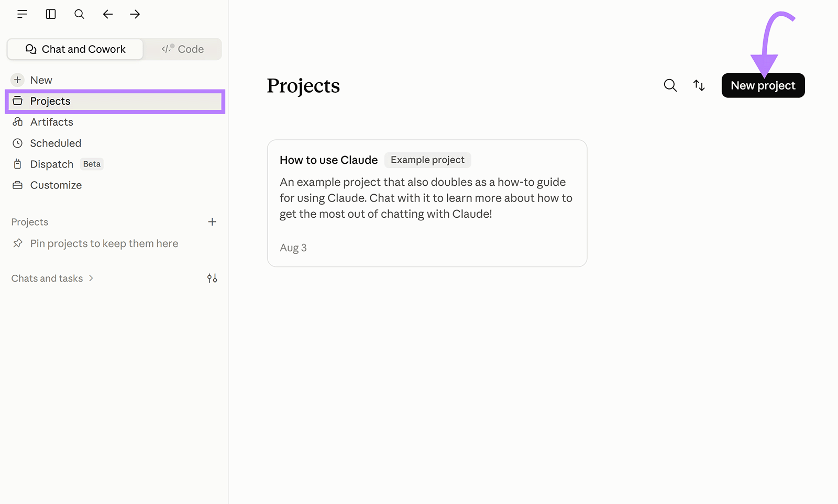Switch to Chat and Cowork tab
The image size is (838, 504).
(75, 49)
